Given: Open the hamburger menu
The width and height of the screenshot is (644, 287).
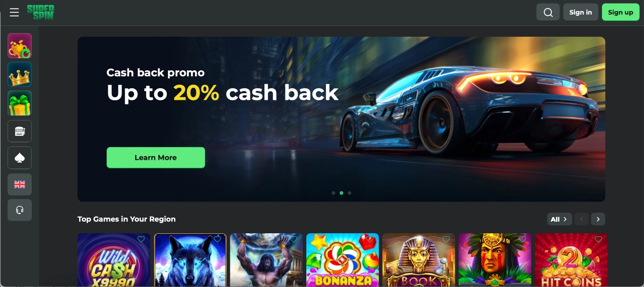Looking at the screenshot, I should pos(14,13).
